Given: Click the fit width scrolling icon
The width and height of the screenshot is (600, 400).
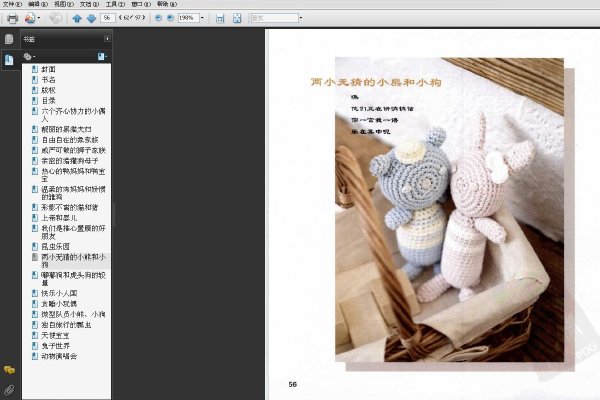Looking at the screenshot, I should (220, 18).
